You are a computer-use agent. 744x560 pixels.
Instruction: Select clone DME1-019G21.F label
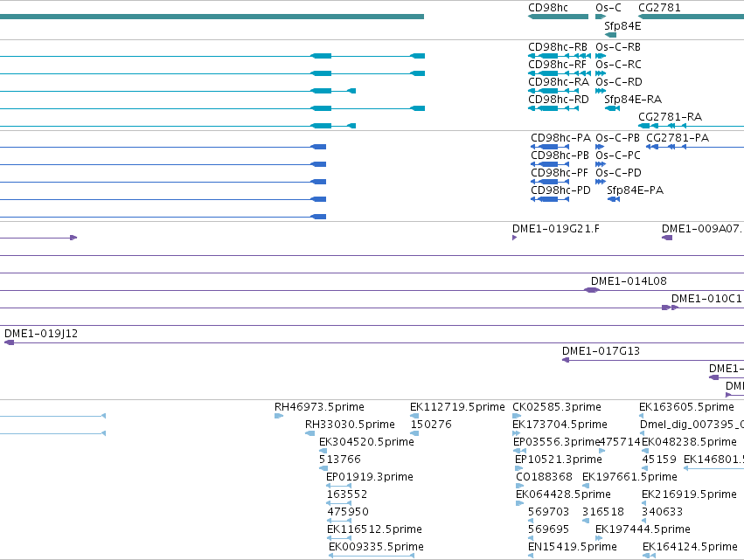click(556, 229)
